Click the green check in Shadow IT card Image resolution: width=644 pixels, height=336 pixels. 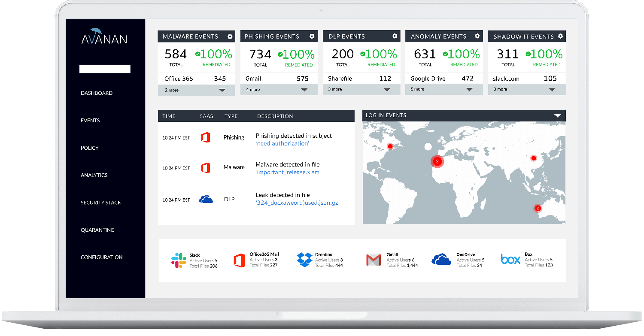(x=528, y=54)
